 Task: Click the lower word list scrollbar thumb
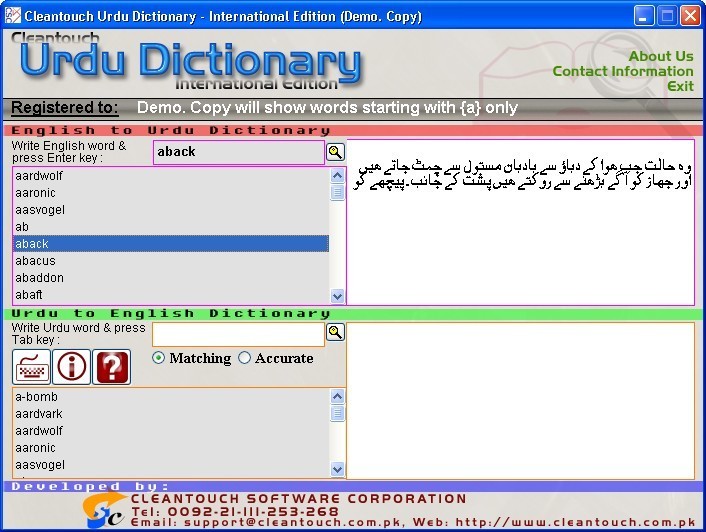[x=337, y=413]
